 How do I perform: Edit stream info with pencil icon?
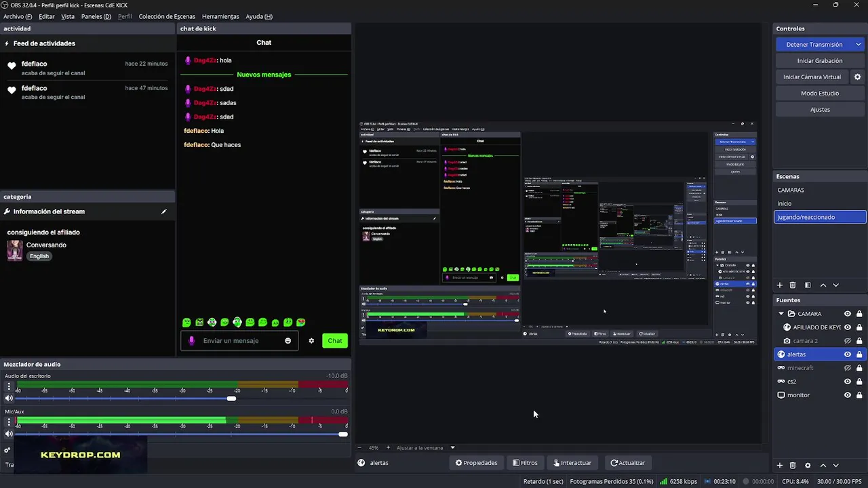163,211
